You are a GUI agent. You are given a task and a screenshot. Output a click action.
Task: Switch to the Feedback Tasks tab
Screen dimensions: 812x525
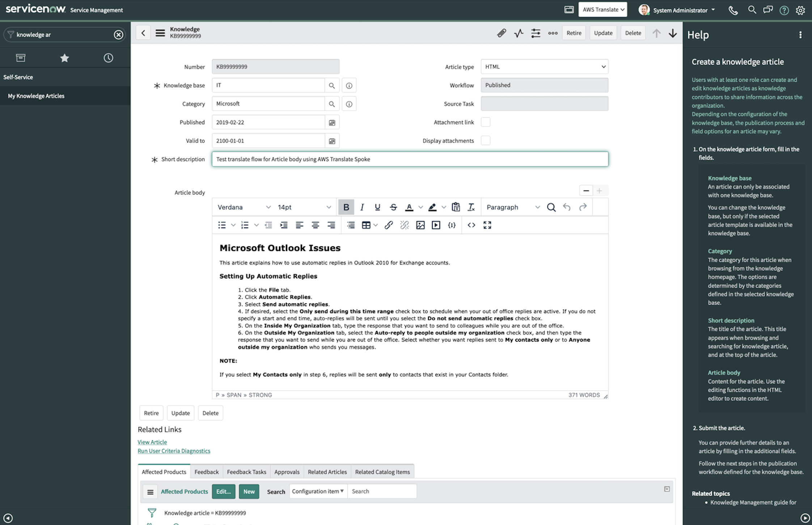(x=246, y=472)
